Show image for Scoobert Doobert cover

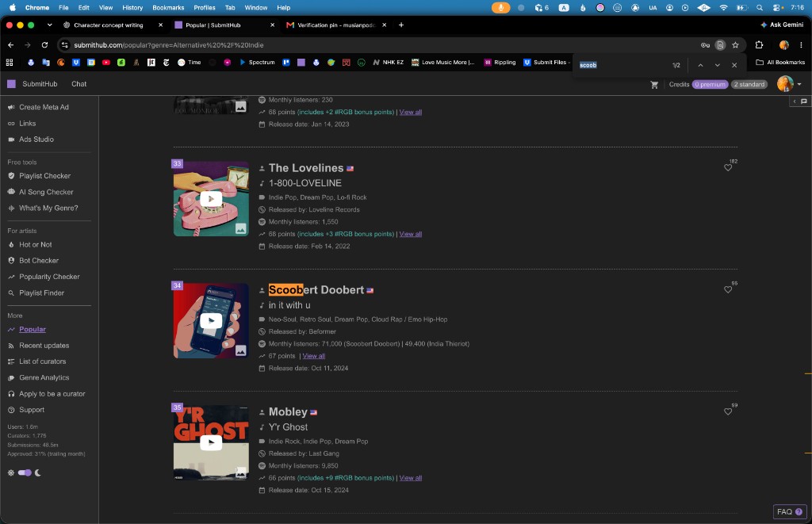[x=241, y=350]
